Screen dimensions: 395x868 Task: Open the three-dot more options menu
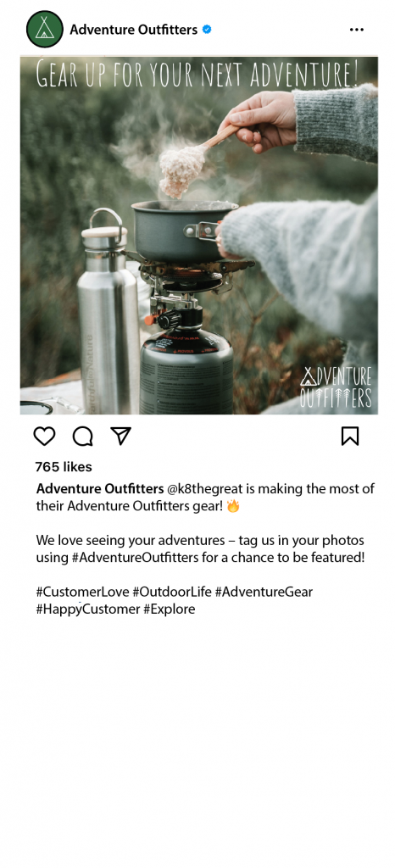[x=357, y=30]
